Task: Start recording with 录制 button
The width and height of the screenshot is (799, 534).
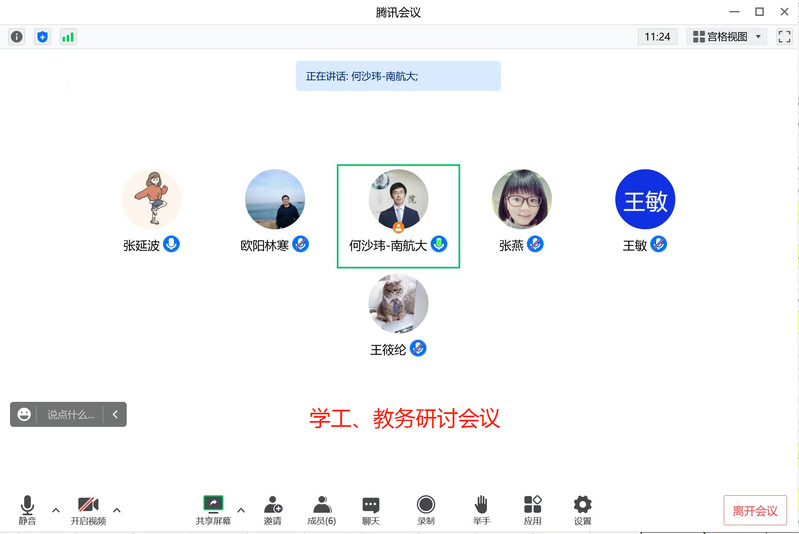Action: [x=426, y=509]
